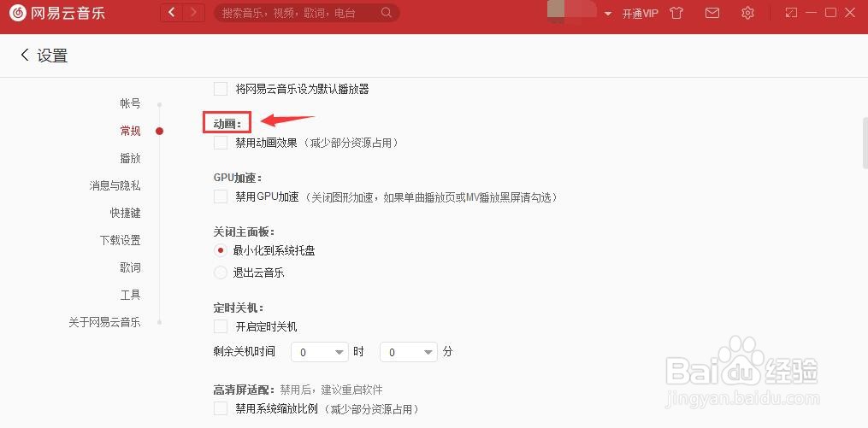Viewport: 868px width, 428px height.
Task: Enable 禁用GPU加速 checkbox
Action: [x=221, y=196]
